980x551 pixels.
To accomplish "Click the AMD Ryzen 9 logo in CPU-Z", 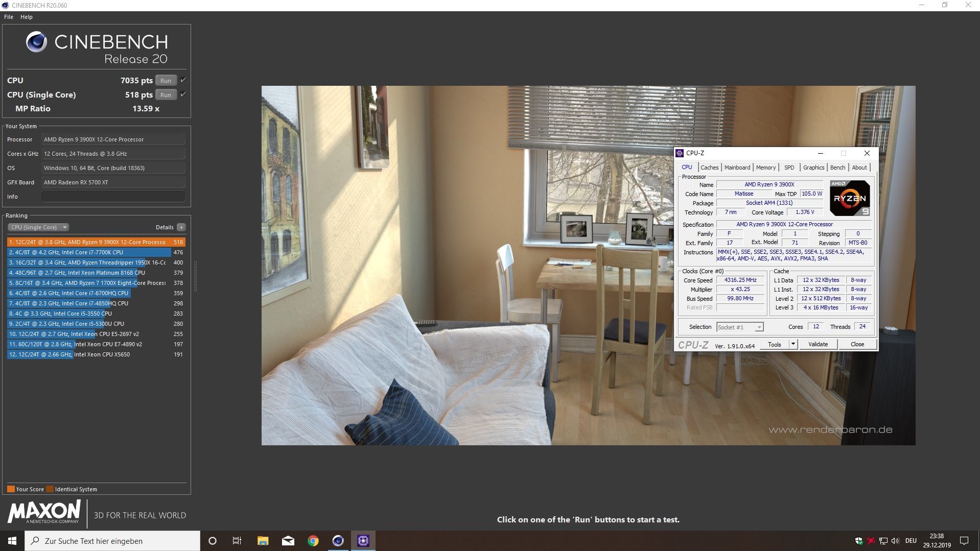I will (x=850, y=198).
